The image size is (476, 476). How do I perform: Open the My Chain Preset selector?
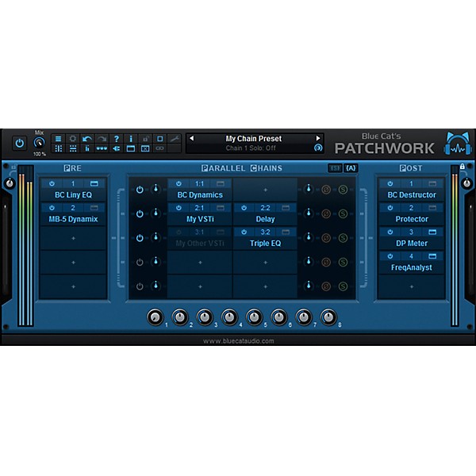(254, 138)
